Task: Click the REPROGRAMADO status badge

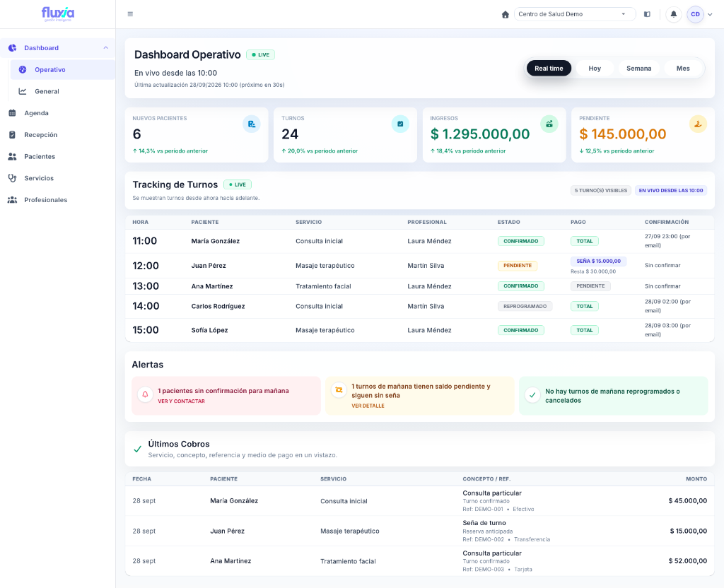Action: (x=525, y=306)
